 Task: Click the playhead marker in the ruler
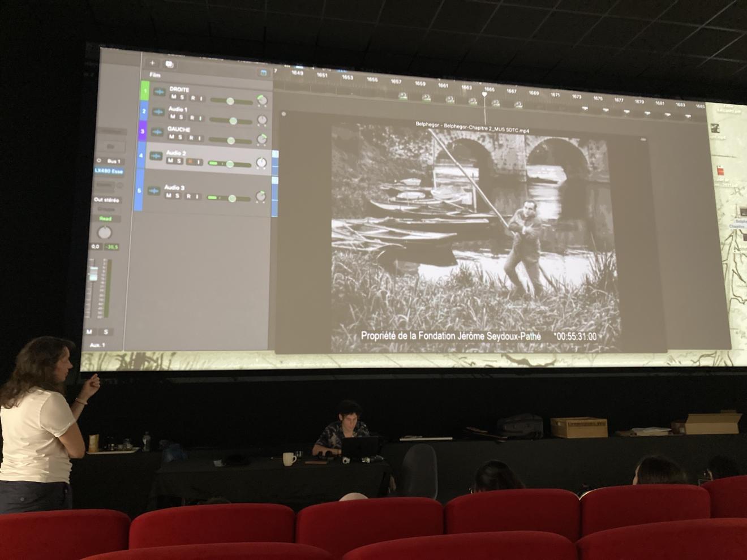click(x=484, y=94)
